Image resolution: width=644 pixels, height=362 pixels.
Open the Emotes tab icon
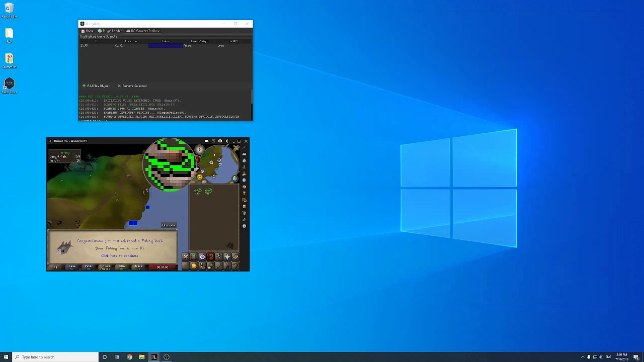point(227,266)
